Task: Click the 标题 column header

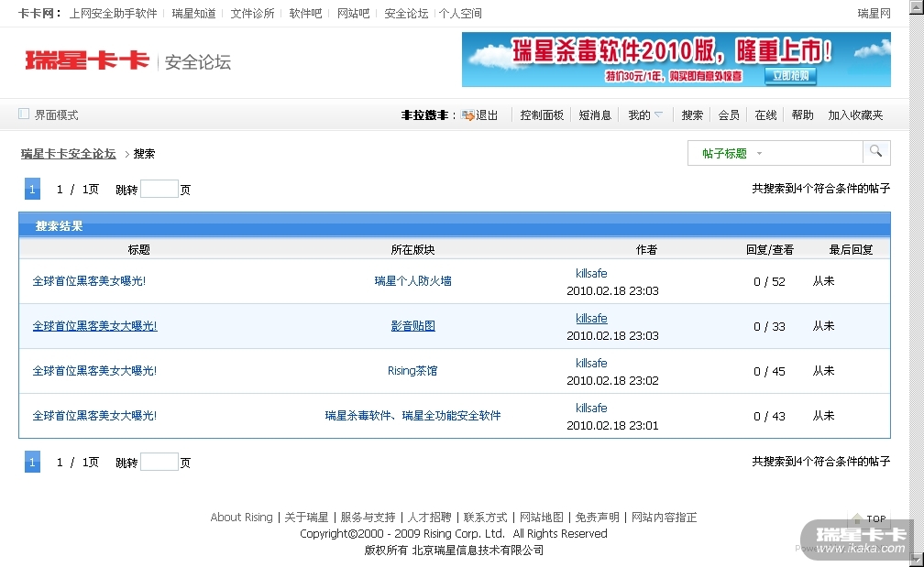Action: pos(139,250)
